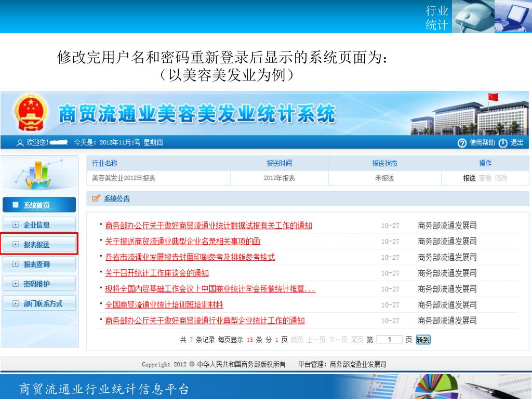Screen dimensions: 532x399
Task: Click 退出 to log out
Action: [x=517, y=143]
